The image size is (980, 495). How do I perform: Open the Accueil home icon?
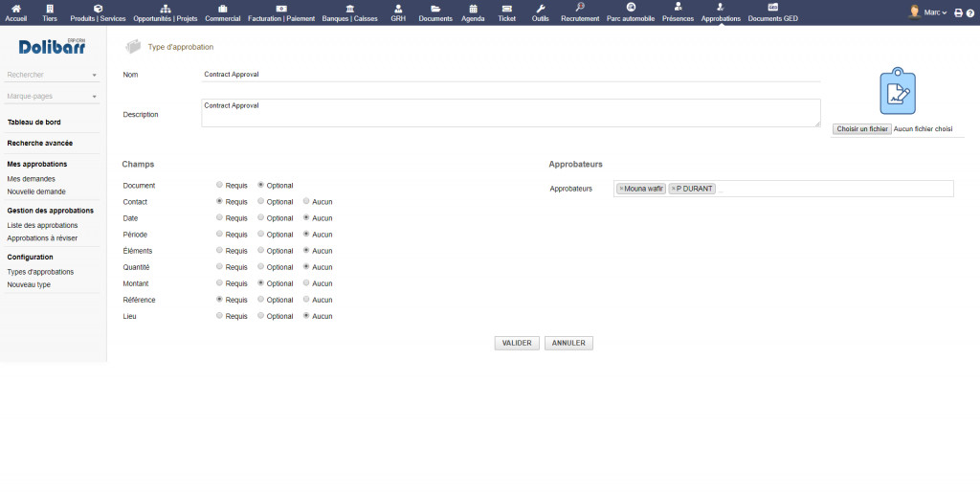tap(16, 9)
